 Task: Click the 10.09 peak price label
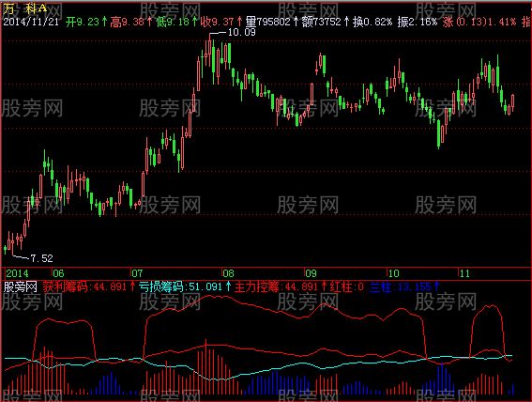[x=241, y=33]
